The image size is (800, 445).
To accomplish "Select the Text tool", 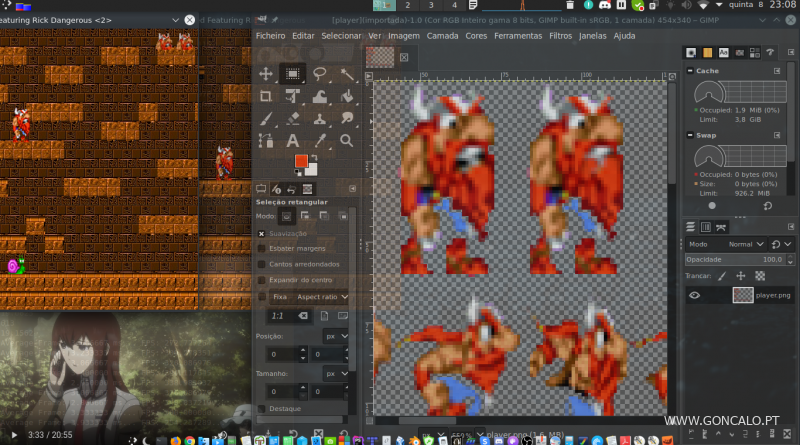I will (x=293, y=140).
